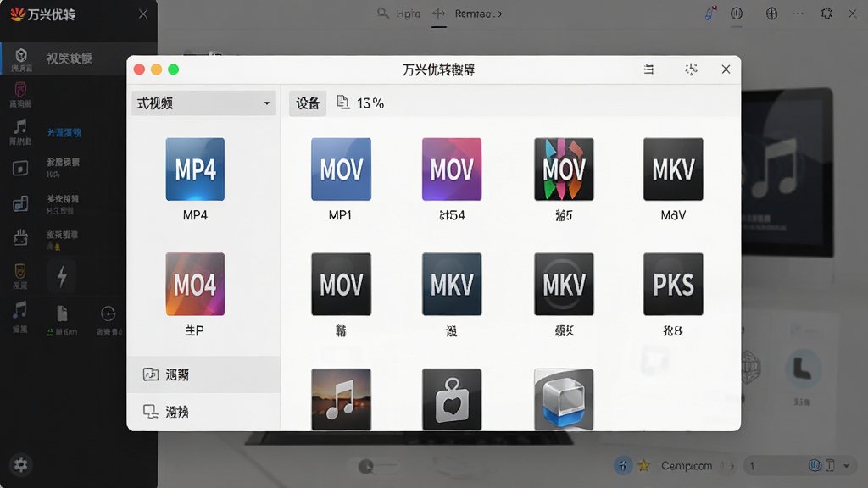
Task: Open the format category dropdown 式视频
Action: (203, 103)
